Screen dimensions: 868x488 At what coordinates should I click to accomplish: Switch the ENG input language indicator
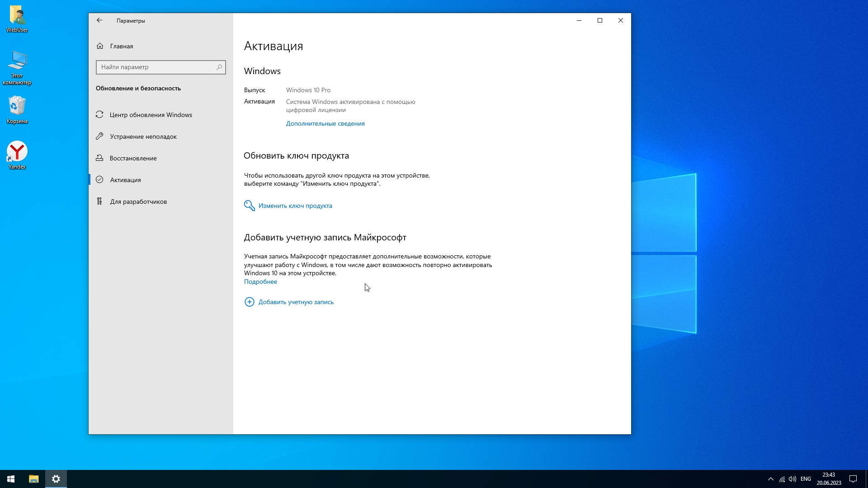tap(806, 479)
